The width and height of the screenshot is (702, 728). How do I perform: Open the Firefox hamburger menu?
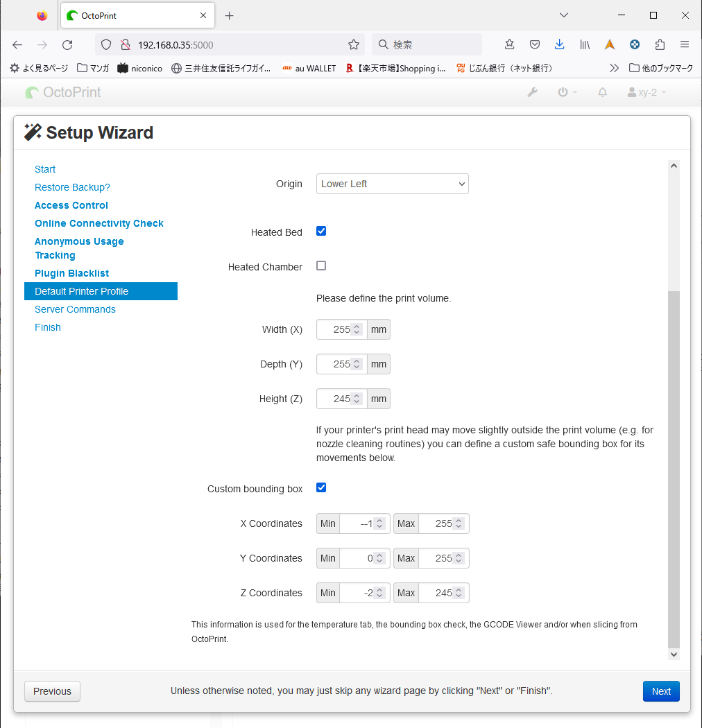[x=685, y=44]
